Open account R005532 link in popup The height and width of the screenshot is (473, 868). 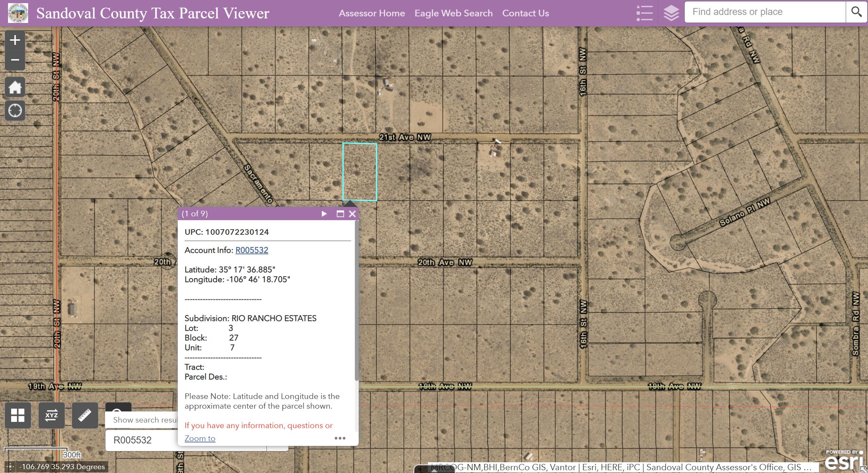pos(252,250)
